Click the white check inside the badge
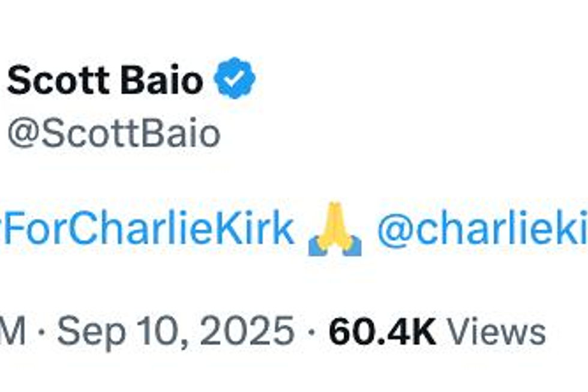Image resolution: width=588 pixels, height=392 pixels. click(236, 79)
